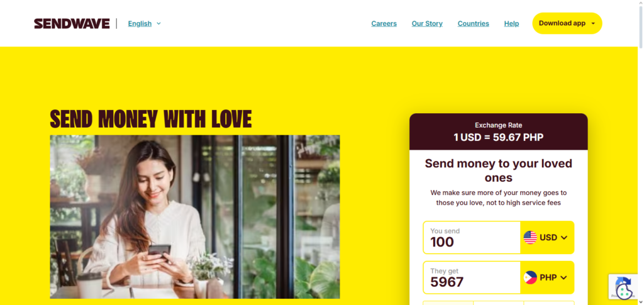
Task: Go to Our Story page
Action: click(427, 24)
